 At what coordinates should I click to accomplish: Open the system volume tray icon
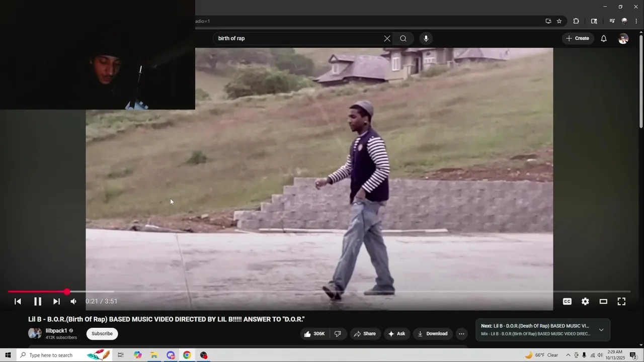[x=600, y=355]
